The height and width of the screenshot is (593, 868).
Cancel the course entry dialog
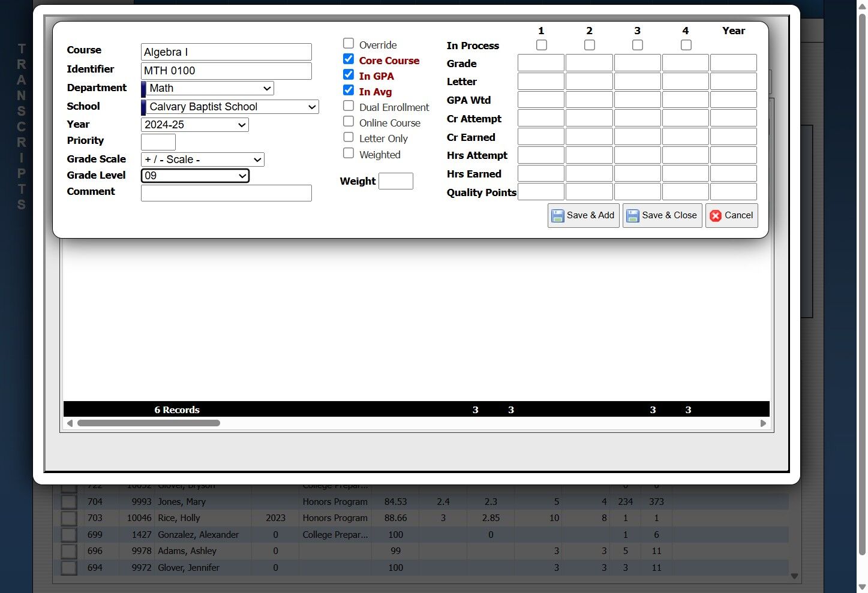731,215
